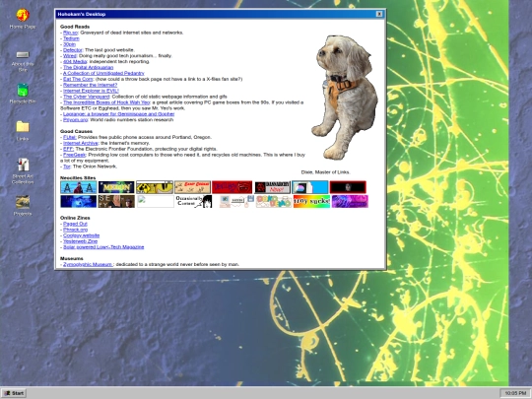Open the Recycle Bin desktop icon
The height and width of the screenshot is (399, 532).
tap(23, 94)
